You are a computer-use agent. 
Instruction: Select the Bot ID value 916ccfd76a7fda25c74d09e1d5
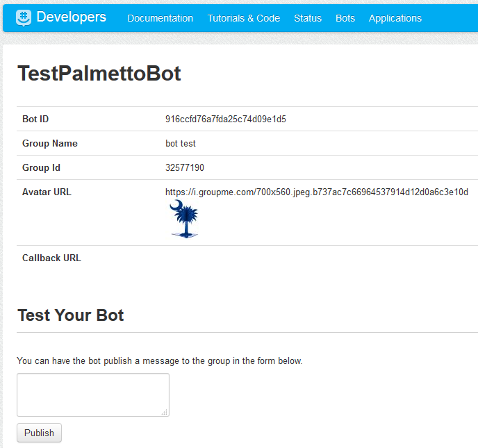226,119
